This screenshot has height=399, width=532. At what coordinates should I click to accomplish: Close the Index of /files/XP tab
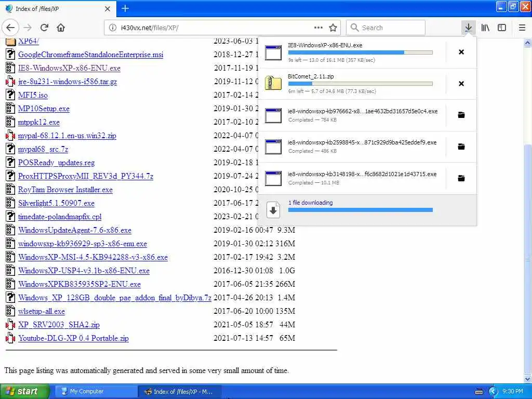coord(107,9)
